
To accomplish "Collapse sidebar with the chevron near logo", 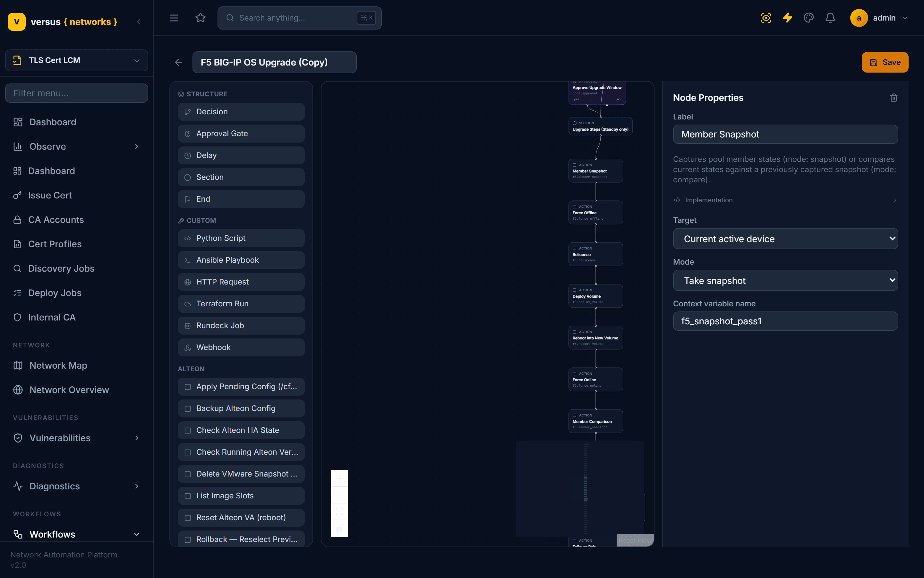I will pyautogui.click(x=139, y=22).
